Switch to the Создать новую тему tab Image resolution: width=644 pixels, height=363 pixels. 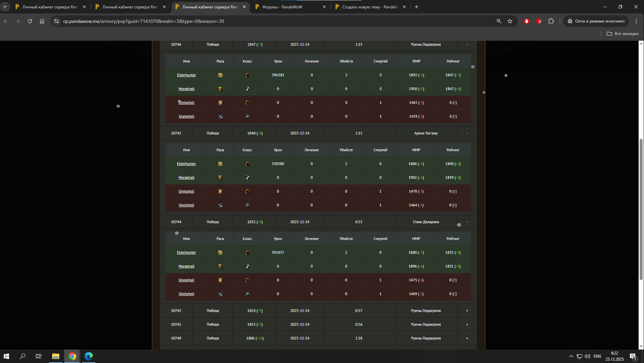pos(370,7)
